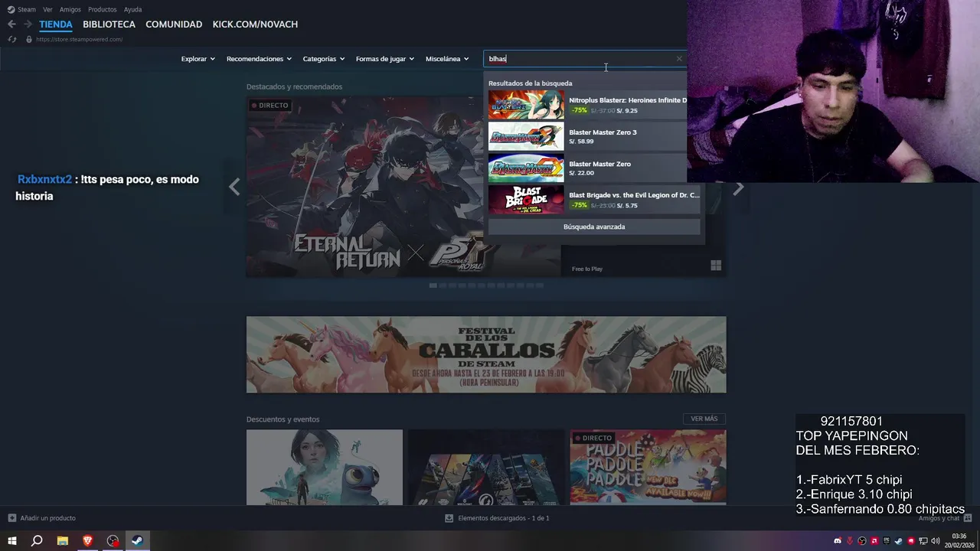Open Brave browser from taskbar
Viewport: 980px width, 551px height.
[x=88, y=541]
